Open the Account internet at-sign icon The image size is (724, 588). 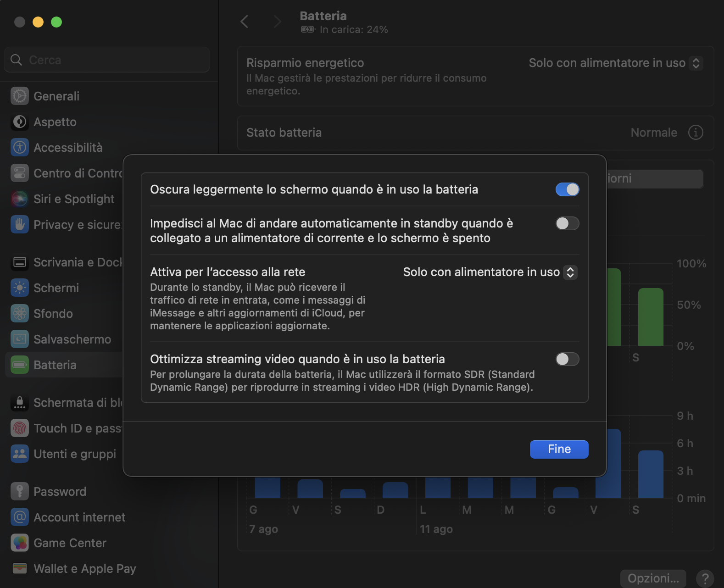pos(19,517)
